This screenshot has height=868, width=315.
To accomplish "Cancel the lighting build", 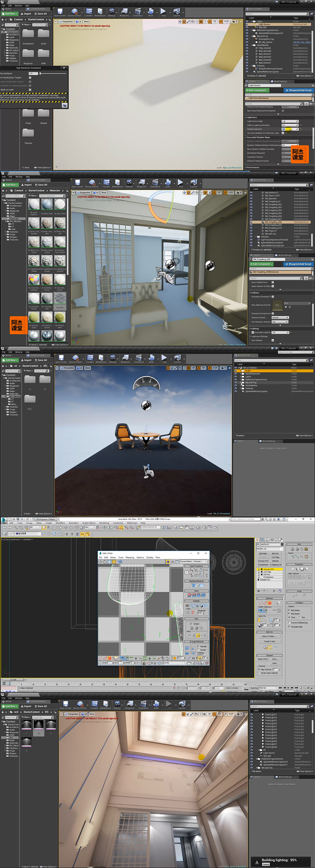I will click(266, 864).
